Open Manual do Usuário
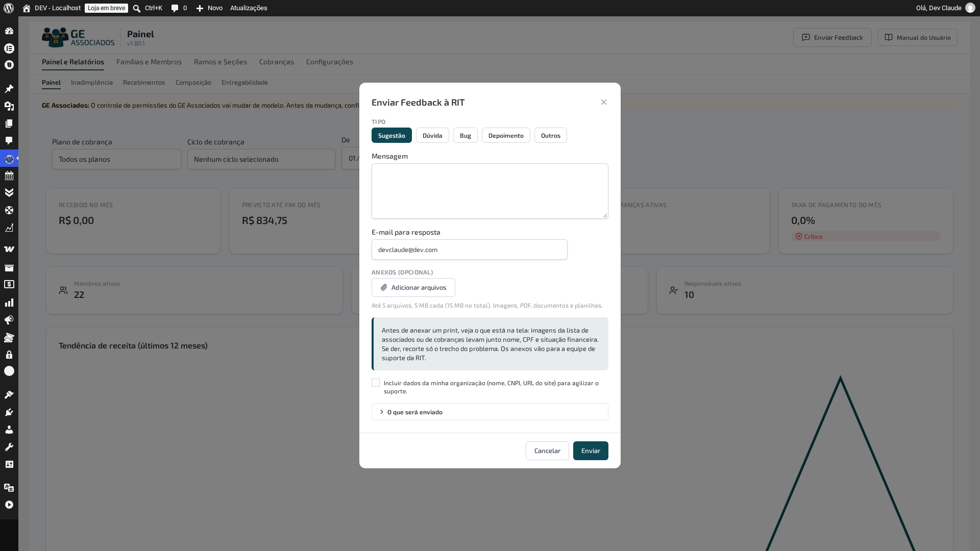 [918, 37]
